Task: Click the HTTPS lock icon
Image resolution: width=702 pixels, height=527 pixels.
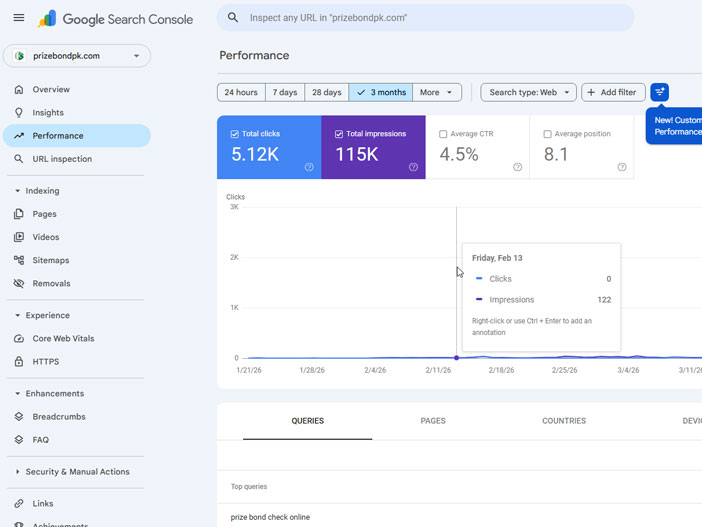Action: 19,361
